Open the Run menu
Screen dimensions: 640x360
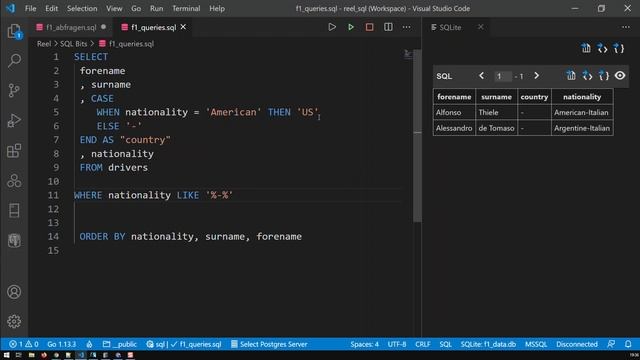(156, 8)
